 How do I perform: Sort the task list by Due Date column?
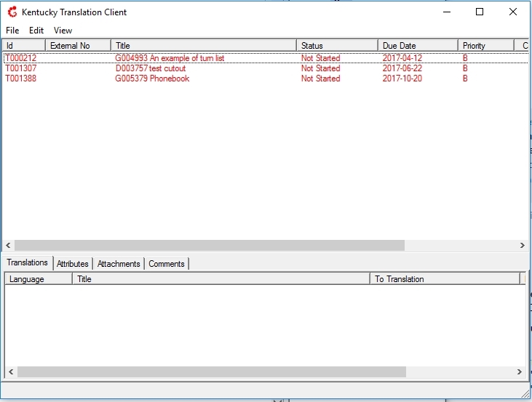click(x=418, y=46)
